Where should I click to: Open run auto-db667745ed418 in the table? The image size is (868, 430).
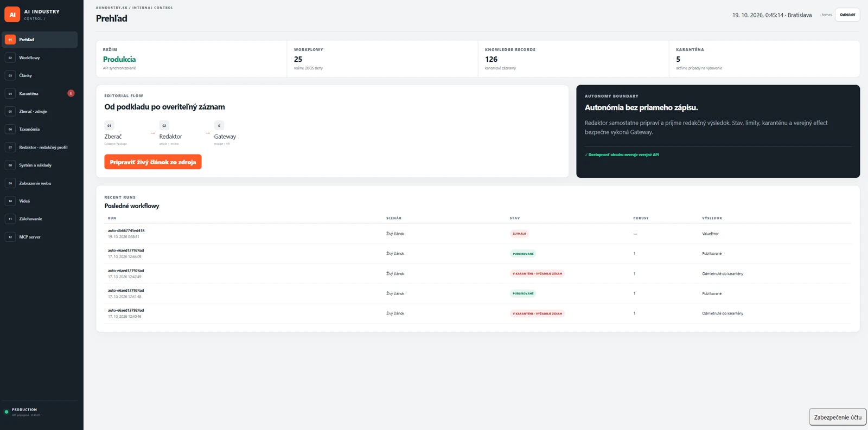point(126,230)
